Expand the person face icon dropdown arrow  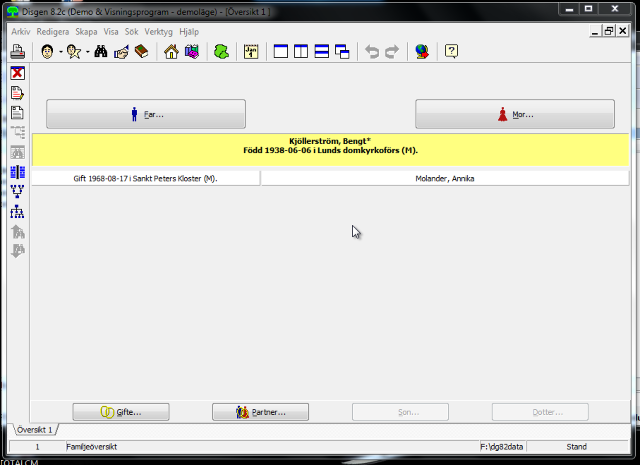(x=60, y=52)
